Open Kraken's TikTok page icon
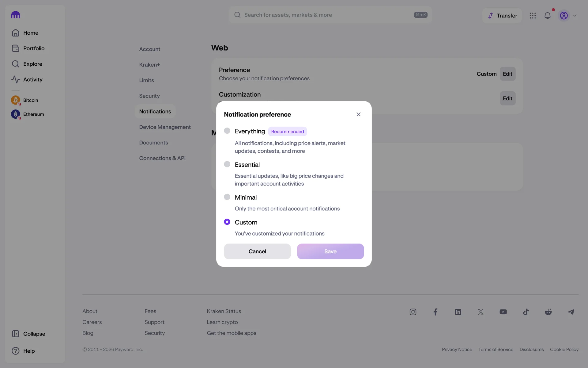 (526, 312)
